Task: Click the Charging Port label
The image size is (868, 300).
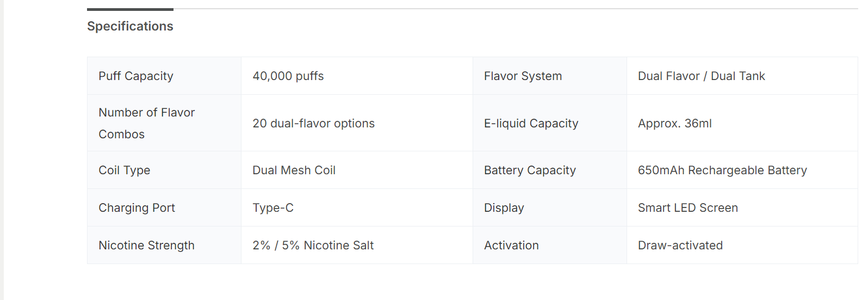Action: click(x=137, y=208)
